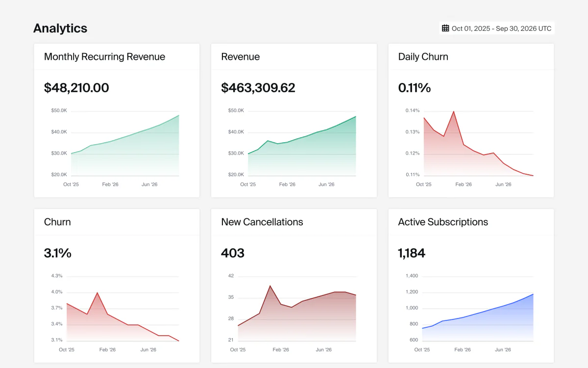588x368 pixels.
Task: Click the 403 cancellations count
Action: pos(233,253)
